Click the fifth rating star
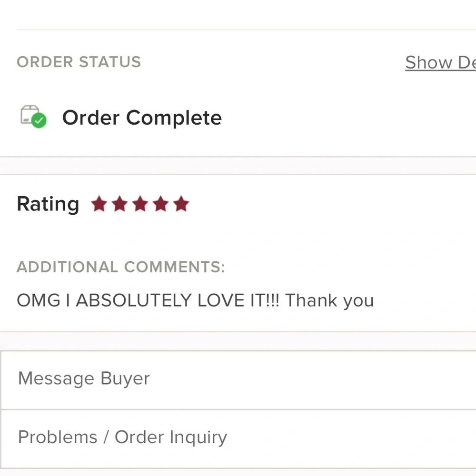 coord(181,203)
